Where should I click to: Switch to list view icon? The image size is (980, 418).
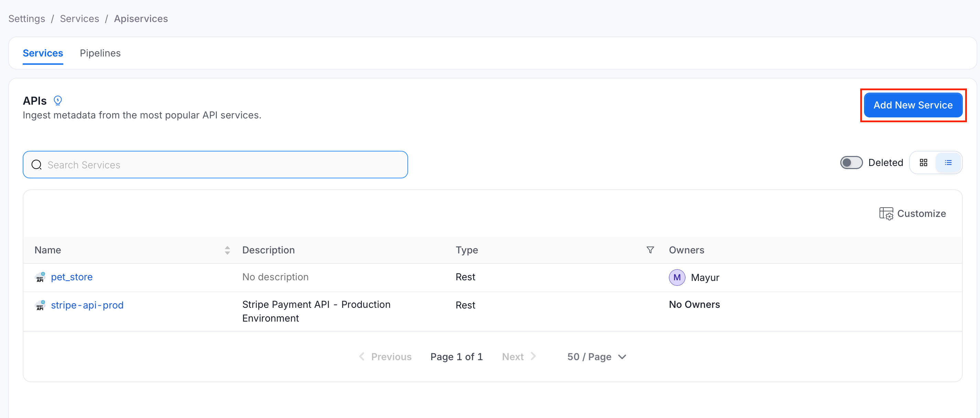[x=948, y=163]
